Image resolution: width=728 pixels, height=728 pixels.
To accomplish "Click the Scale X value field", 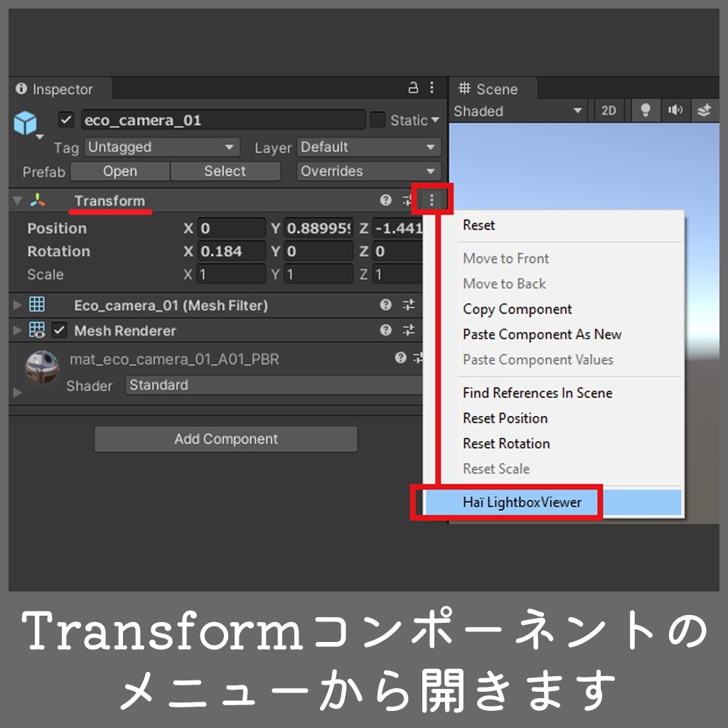I will coord(231,274).
